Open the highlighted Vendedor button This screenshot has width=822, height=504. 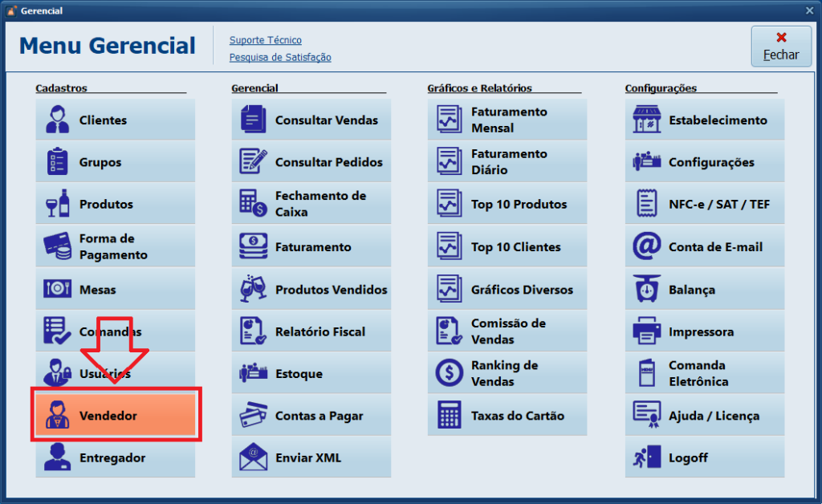pyautogui.click(x=116, y=416)
